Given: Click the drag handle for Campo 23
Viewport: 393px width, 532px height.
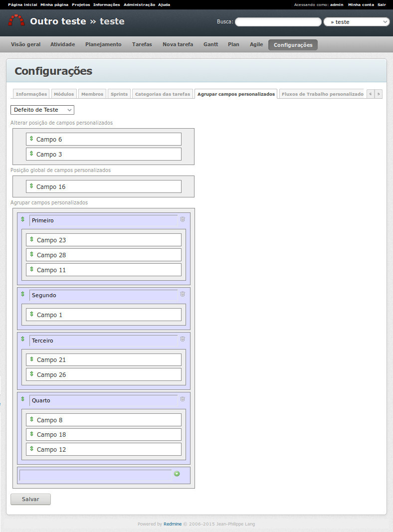Looking at the screenshot, I should (31, 239).
